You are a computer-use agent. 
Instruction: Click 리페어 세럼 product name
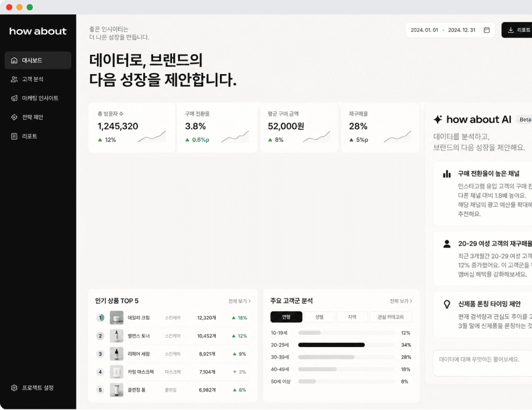coord(139,354)
